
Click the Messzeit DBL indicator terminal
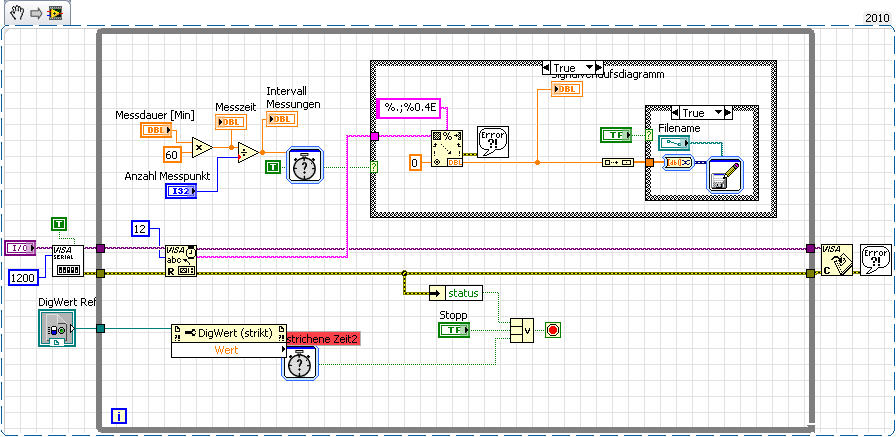231,122
